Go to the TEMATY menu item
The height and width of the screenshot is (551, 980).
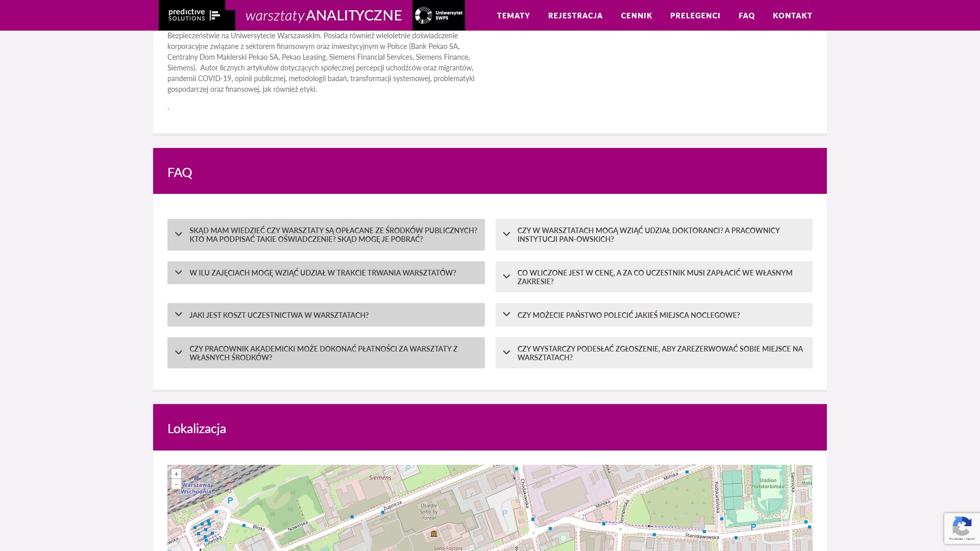click(x=513, y=16)
